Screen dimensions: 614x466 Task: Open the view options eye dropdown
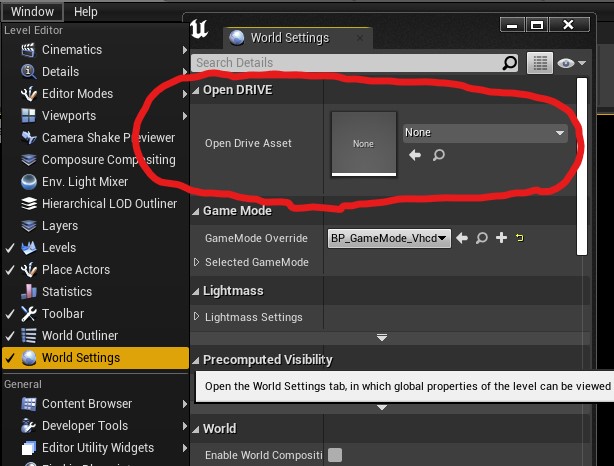pyautogui.click(x=571, y=63)
